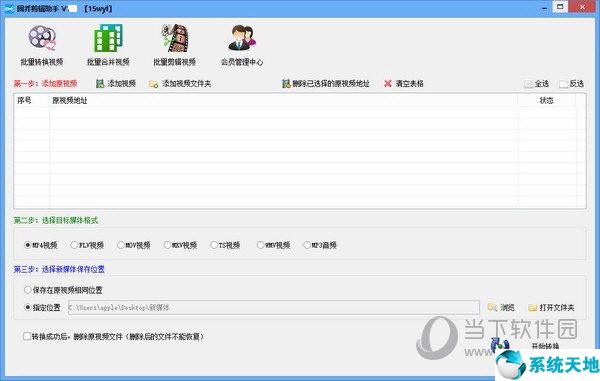Select the MP3音频 format radio button
The height and width of the screenshot is (381, 600).
coord(320,245)
